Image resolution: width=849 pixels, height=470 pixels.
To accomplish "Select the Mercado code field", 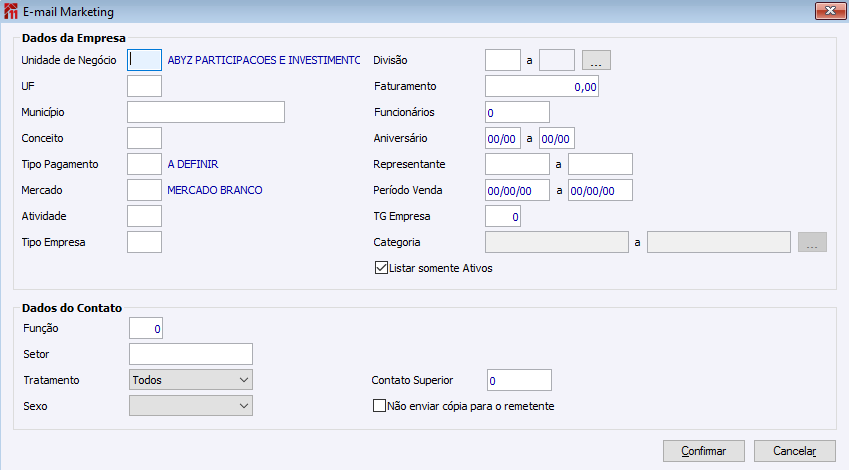I will (145, 190).
